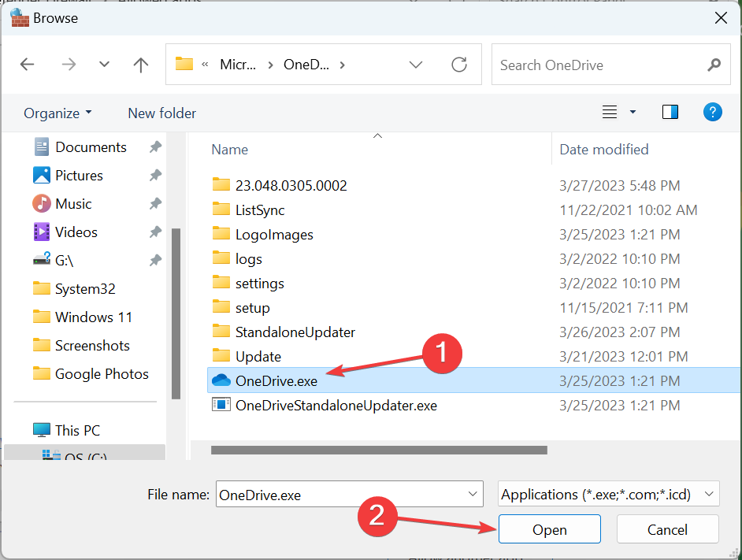Click the forward navigation arrow
The height and width of the screenshot is (560, 742).
[x=69, y=65]
